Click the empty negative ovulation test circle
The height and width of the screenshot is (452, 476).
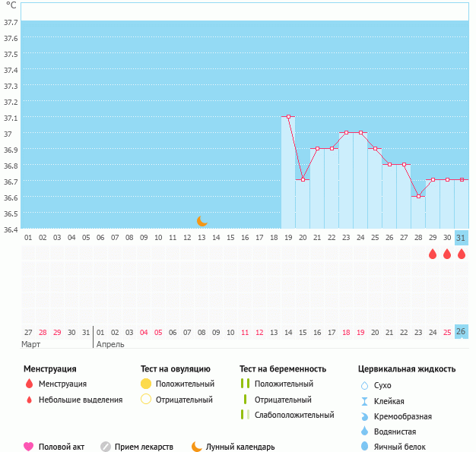coord(146,400)
